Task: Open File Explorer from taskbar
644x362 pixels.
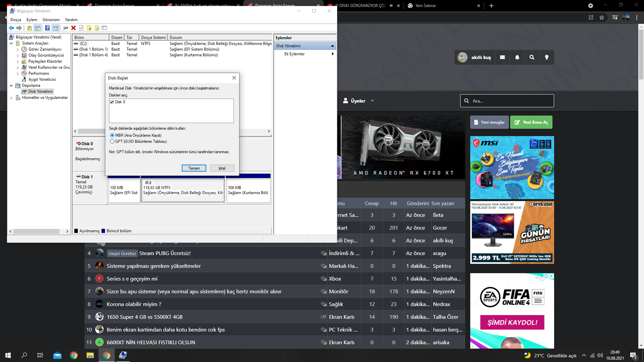Action: click(x=90, y=355)
